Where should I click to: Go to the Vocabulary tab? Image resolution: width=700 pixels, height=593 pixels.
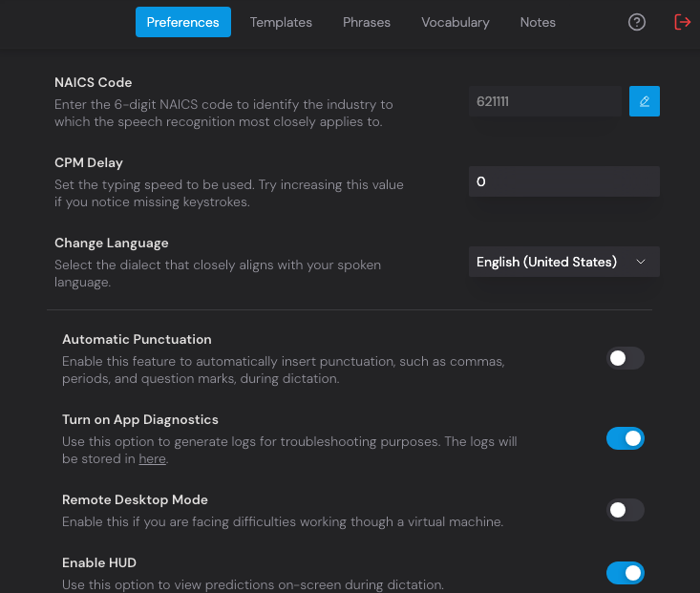click(456, 22)
